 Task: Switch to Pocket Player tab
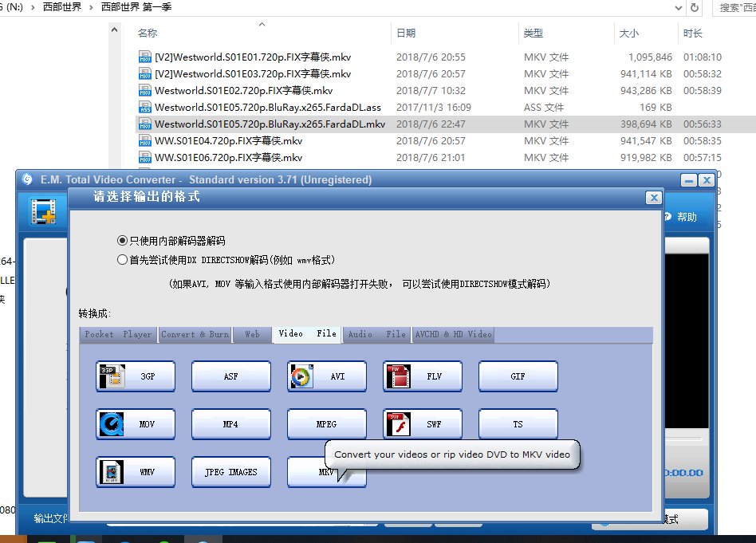tap(118, 334)
